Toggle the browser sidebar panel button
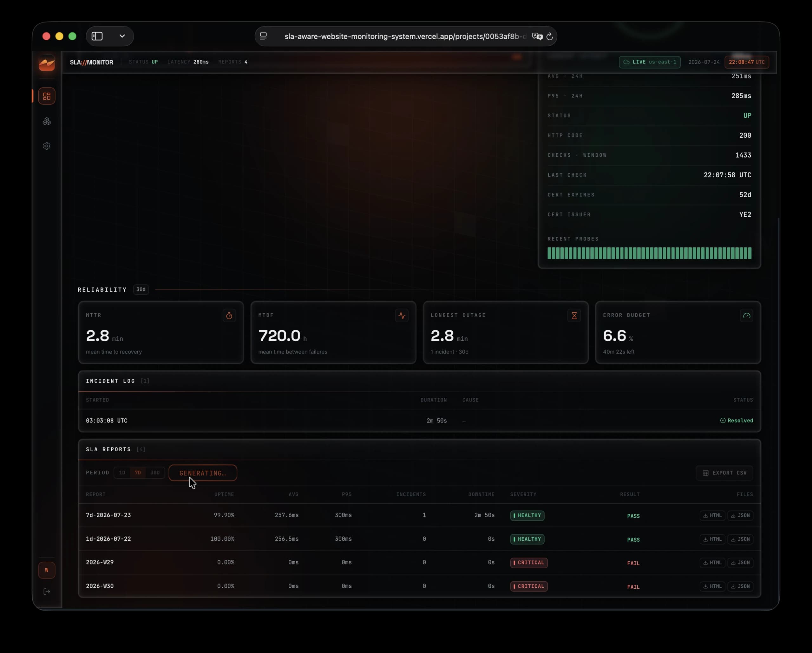Viewport: 812px width, 653px height. 97,36
